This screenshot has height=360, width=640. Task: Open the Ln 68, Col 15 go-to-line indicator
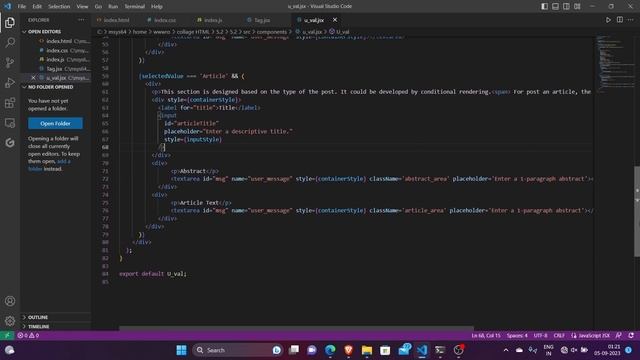point(486,335)
